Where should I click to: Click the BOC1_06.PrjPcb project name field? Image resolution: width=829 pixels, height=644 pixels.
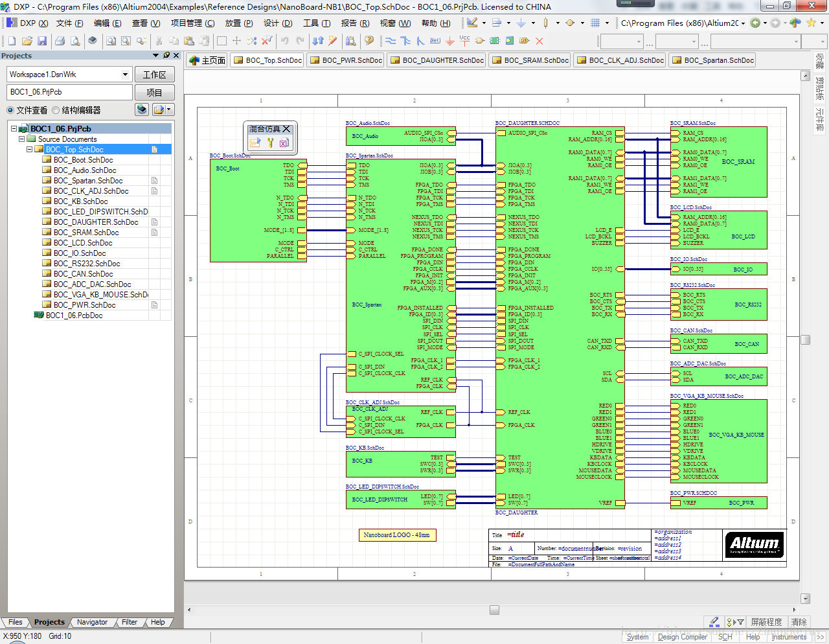pos(69,92)
